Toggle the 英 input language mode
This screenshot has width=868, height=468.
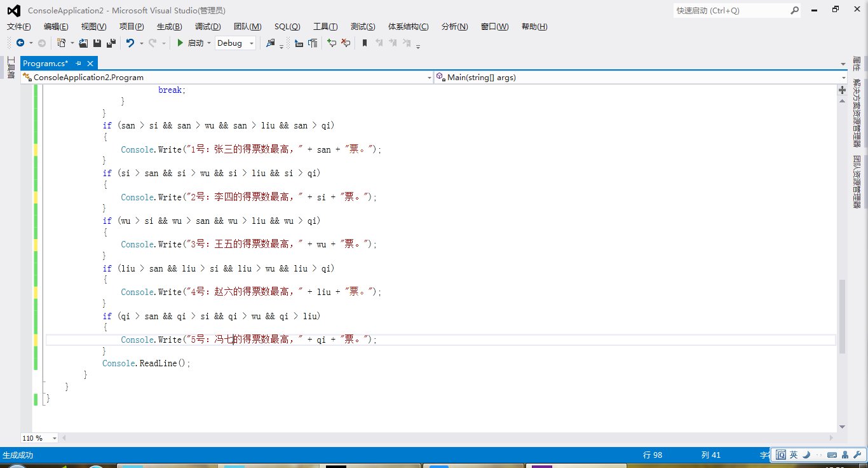coord(793,455)
